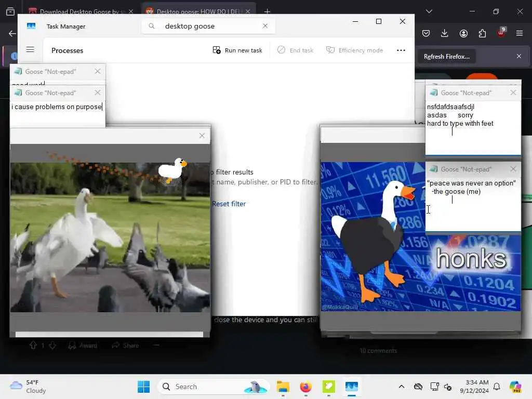532x399 pixels.
Task: Click Firefox icon in taskbar
Action: 305,387
